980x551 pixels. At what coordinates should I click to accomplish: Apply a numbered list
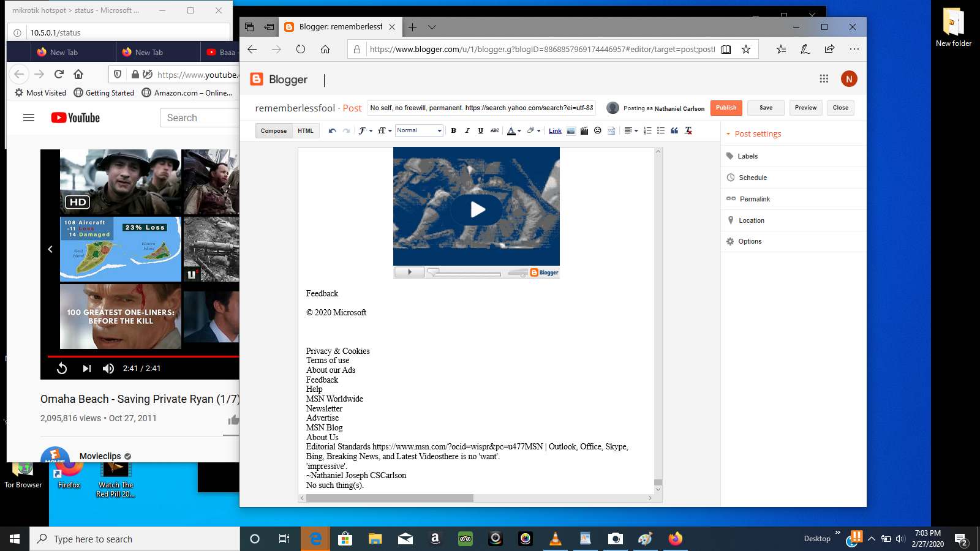[x=647, y=130]
